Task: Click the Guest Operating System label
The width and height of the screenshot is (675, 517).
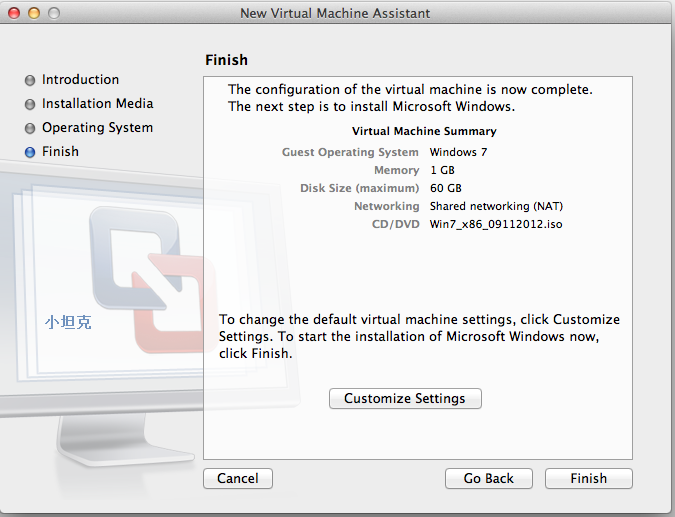Action: [350, 152]
